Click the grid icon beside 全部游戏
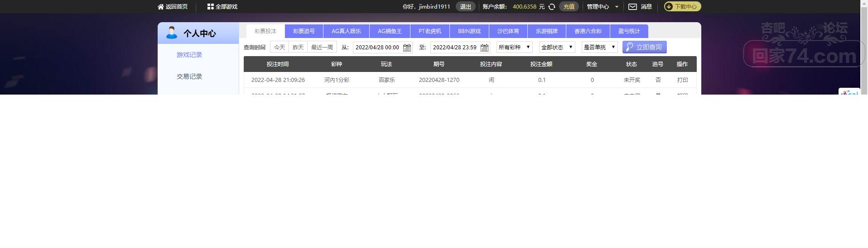Image resolution: width=868 pixels, height=248 pixels. (x=210, y=7)
